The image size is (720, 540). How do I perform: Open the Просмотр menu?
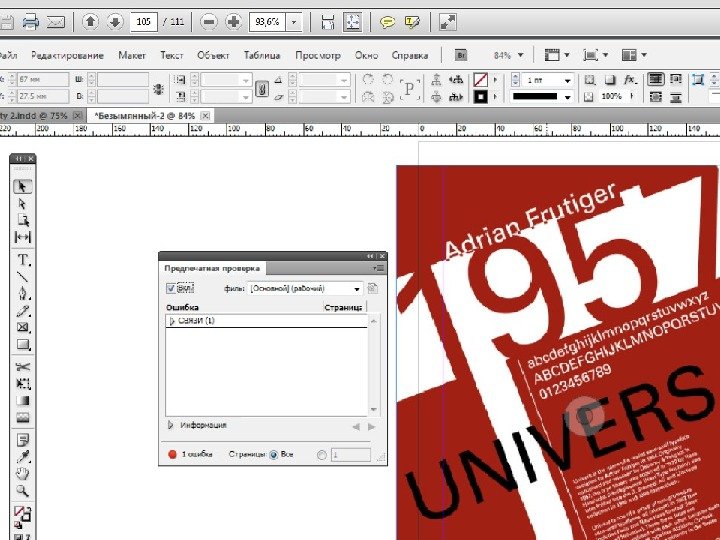click(318, 56)
